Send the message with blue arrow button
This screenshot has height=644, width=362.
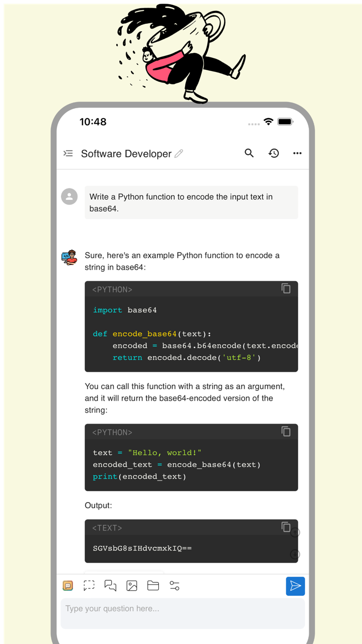295,586
